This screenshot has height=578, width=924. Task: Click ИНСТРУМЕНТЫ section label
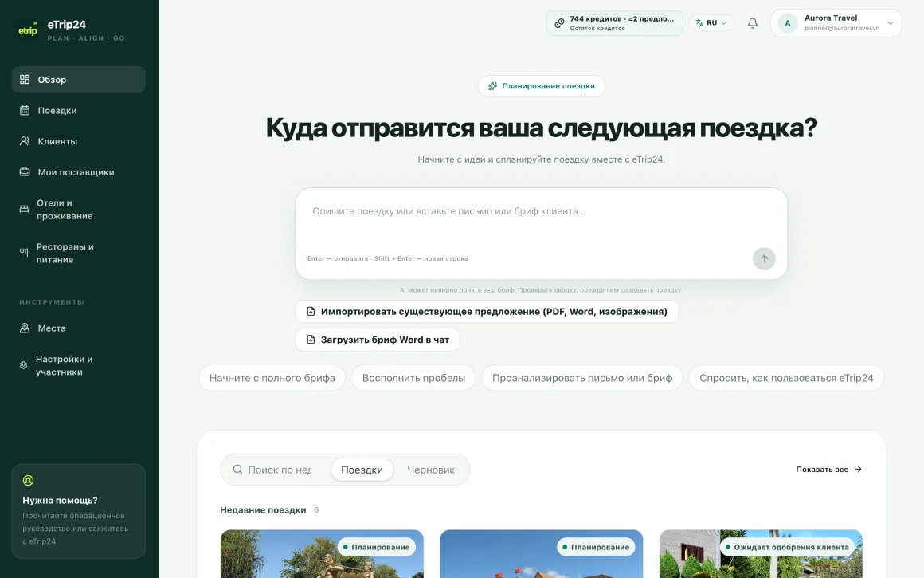pyautogui.click(x=52, y=302)
